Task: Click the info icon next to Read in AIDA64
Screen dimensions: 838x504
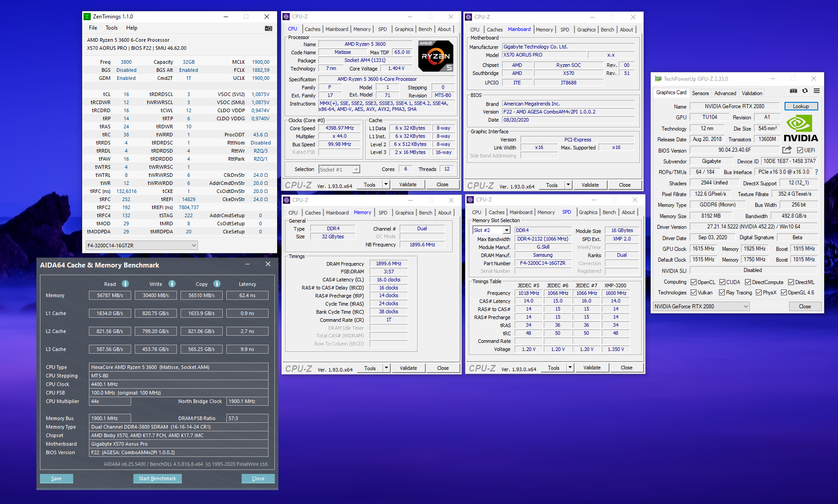Action: [125, 284]
